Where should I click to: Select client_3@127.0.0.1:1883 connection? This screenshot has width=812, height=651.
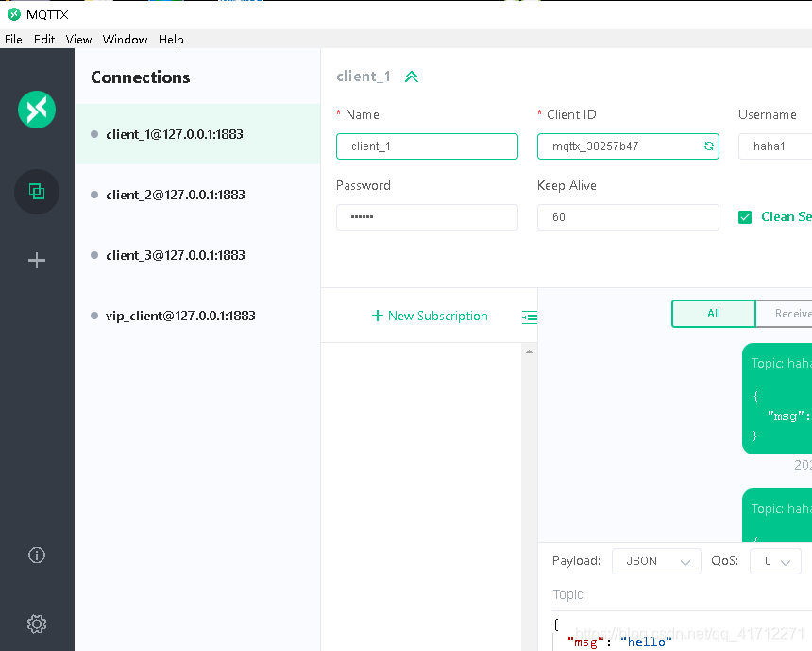pos(198,255)
